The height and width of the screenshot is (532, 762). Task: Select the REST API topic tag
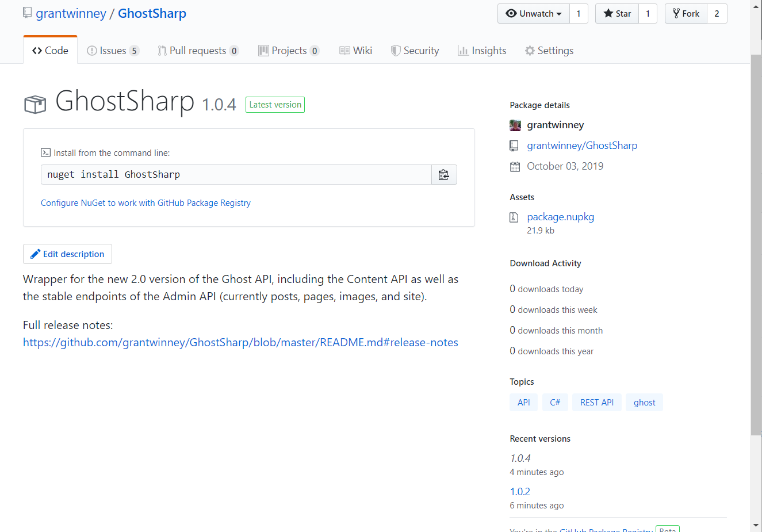(x=596, y=403)
